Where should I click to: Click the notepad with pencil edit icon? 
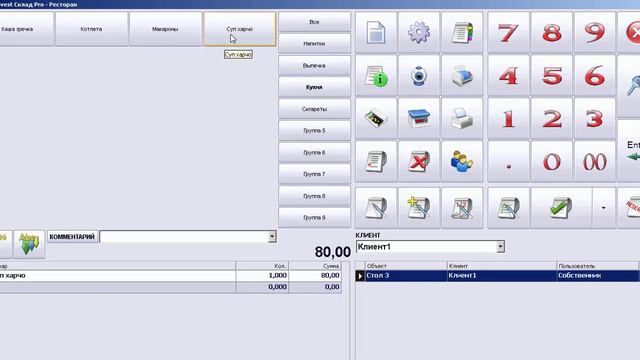click(x=376, y=208)
